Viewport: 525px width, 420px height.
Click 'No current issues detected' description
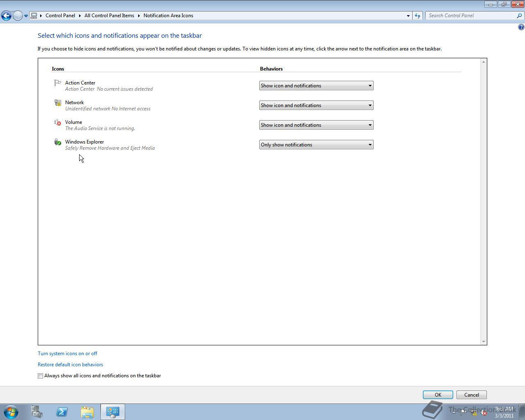click(x=125, y=89)
